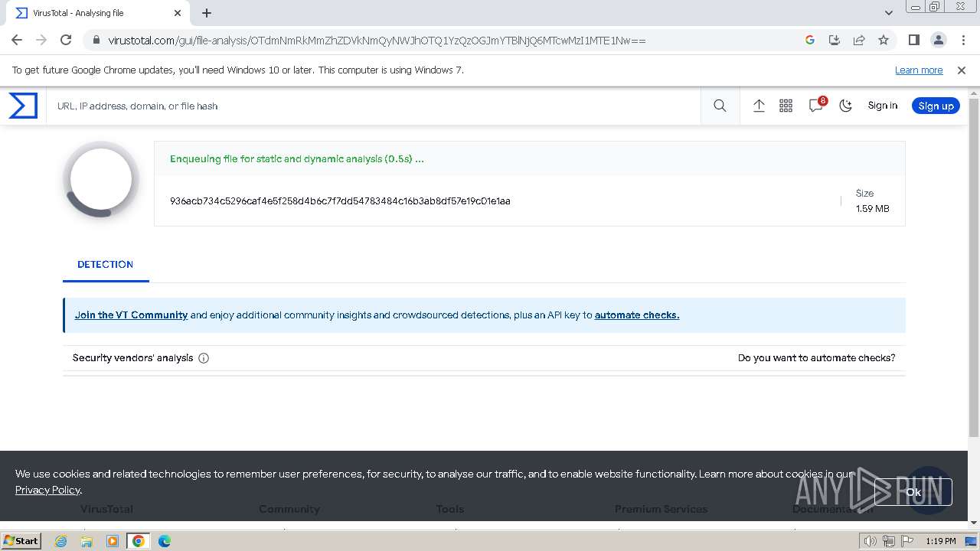Go back with browser back arrow
Image resolution: width=980 pixels, height=551 pixels.
point(17,40)
